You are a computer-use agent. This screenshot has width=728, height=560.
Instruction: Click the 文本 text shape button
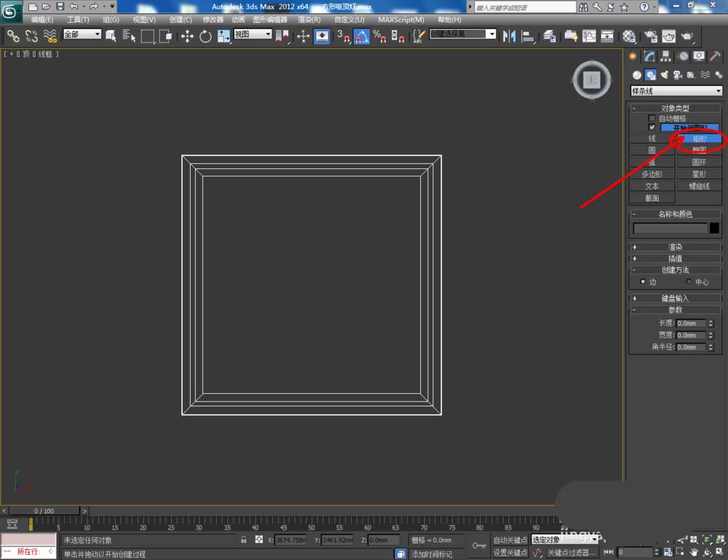pyautogui.click(x=652, y=186)
